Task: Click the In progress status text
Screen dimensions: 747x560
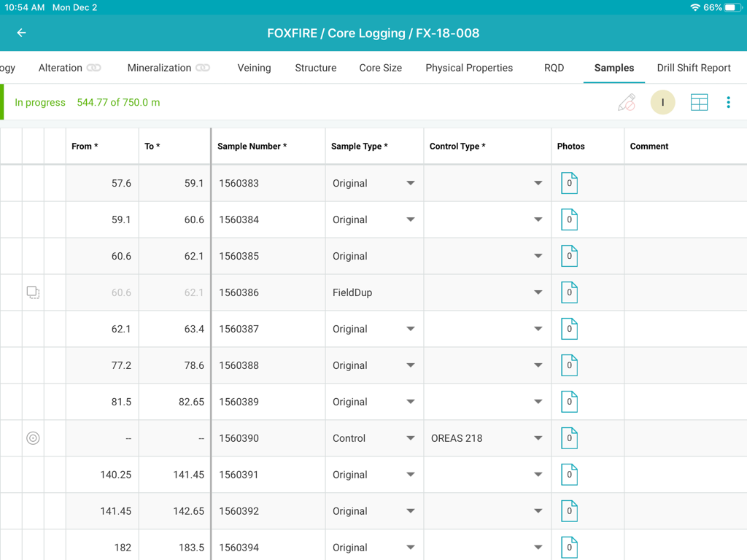Action: (x=40, y=102)
